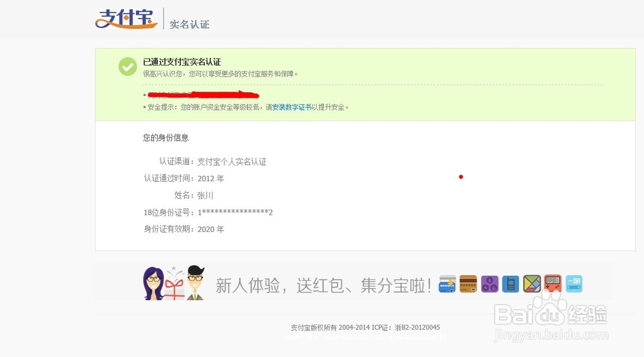
Task: Click the Alipay (支付宝) logo
Action: coord(126,19)
